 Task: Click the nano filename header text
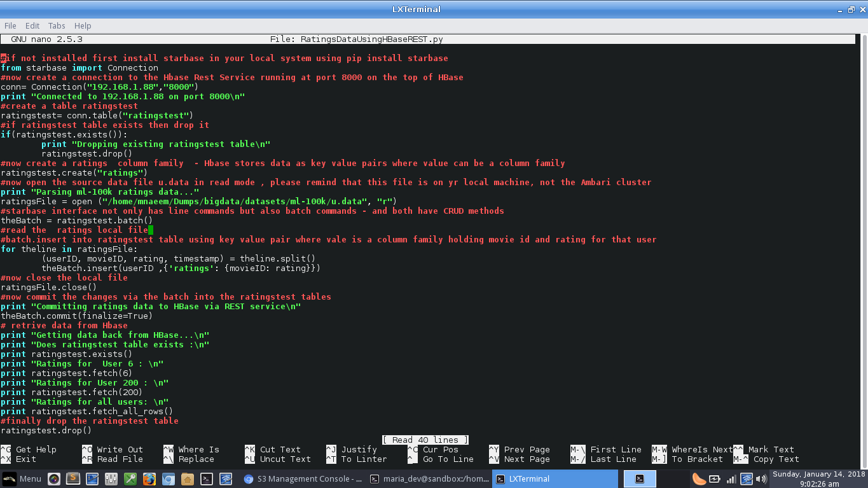click(x=357, y=39)
